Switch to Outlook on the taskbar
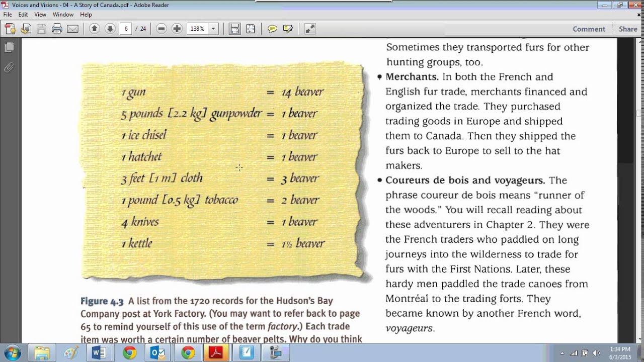The image size is (644, 362). click(x=158, y=353)
